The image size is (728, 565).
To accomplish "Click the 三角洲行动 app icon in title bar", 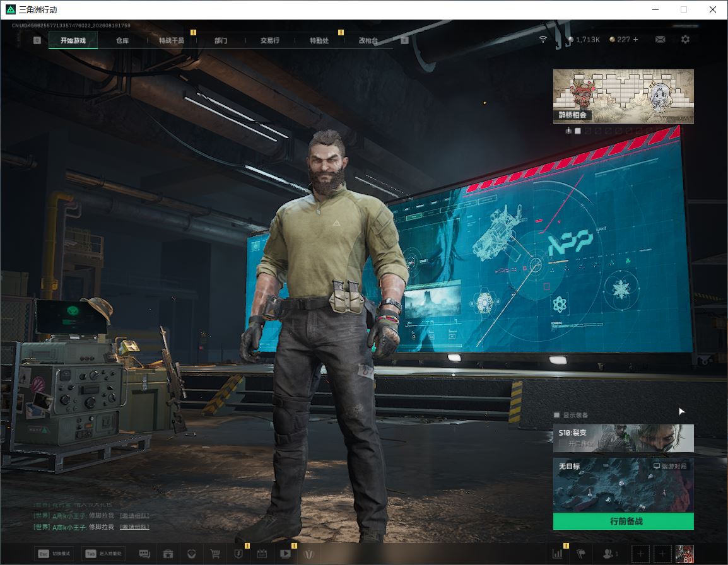I will coord(10,9).
